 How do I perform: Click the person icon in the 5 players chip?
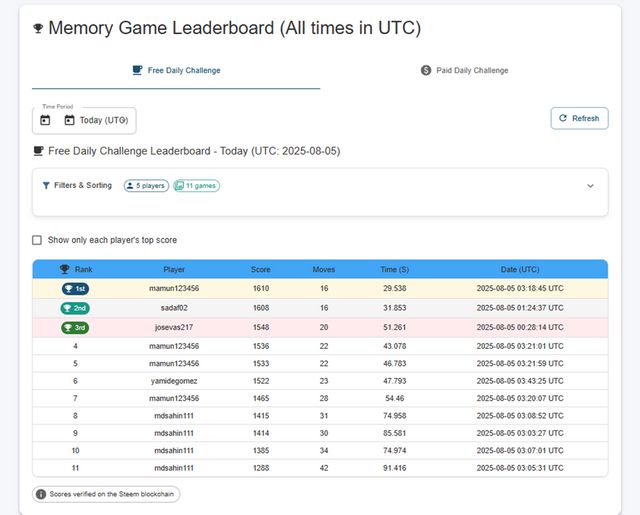tap(130, 186)
